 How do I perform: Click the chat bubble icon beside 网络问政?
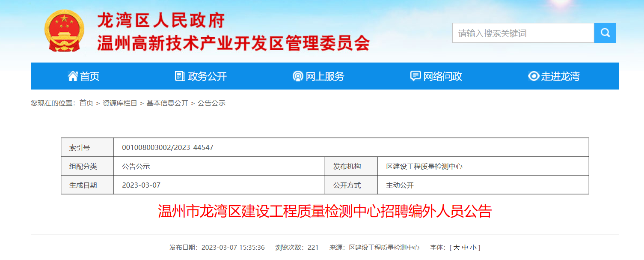click(415, 76)
